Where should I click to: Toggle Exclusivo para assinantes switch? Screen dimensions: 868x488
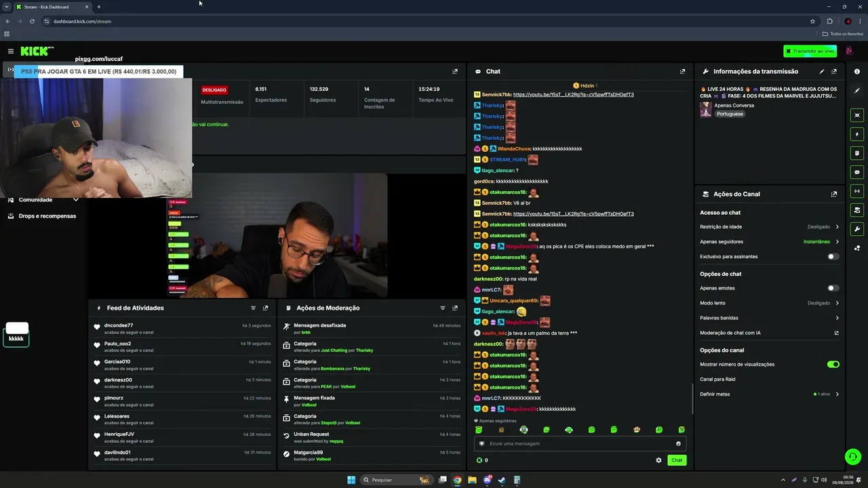pyautogui.click(x=833, y=257)
